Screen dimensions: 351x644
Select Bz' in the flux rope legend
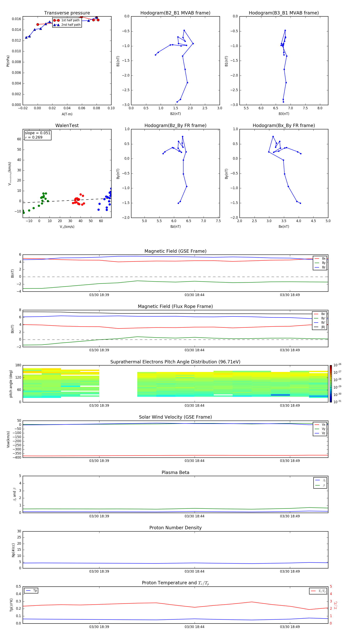(320, 323)
